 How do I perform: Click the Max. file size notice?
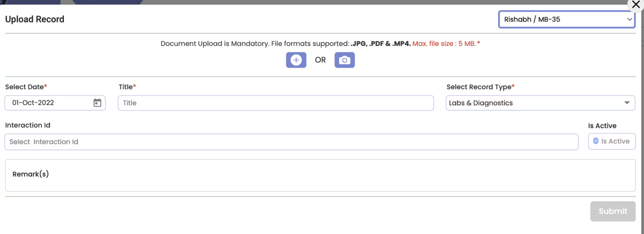click(446, 43)
